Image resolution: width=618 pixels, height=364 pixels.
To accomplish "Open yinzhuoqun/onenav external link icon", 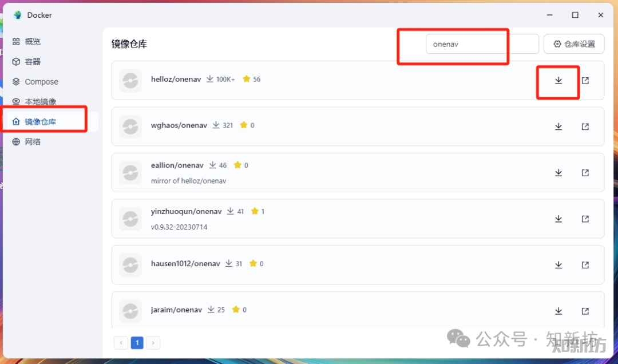I will [x=585, y=219].
